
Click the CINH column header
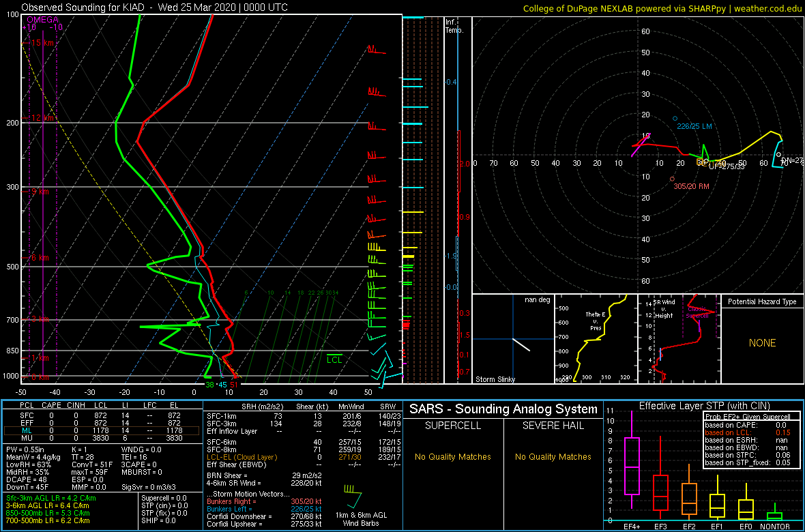[x=76, y=406]
